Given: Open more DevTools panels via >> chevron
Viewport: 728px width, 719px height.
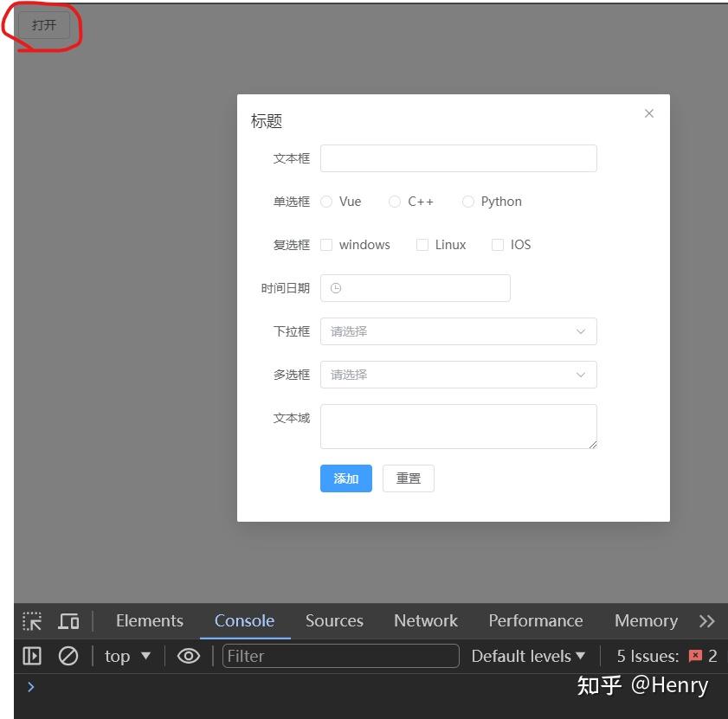Looking at the screenshot, I should click(x=708, y=620).
